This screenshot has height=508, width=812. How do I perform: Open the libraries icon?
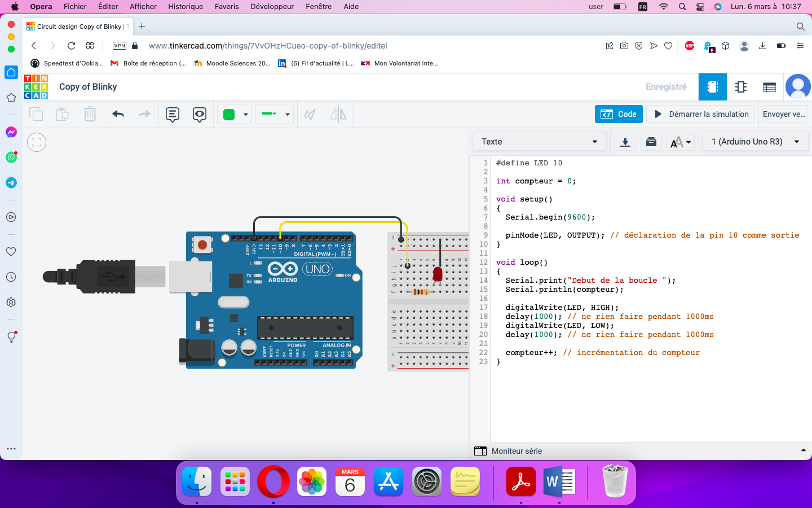[x=651, y=142]
